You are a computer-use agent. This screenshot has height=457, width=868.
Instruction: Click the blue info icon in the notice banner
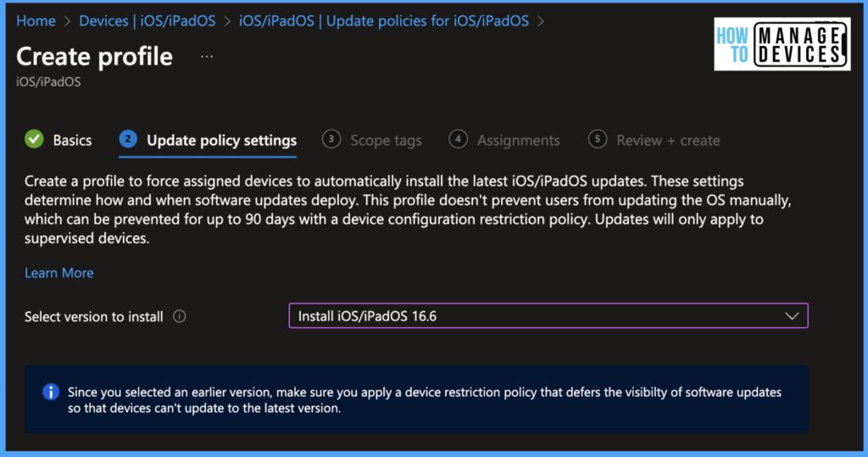pyautogui.click(x=51, y=393)
